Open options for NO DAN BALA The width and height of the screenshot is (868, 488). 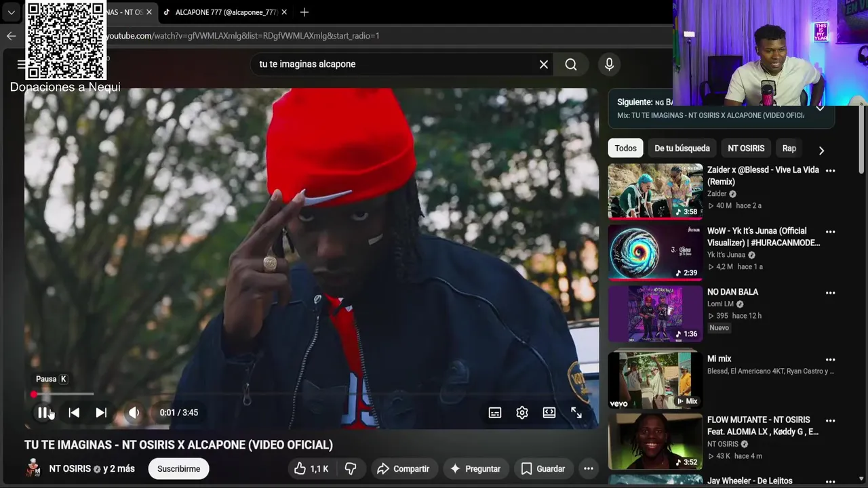[x=830, y=293]
